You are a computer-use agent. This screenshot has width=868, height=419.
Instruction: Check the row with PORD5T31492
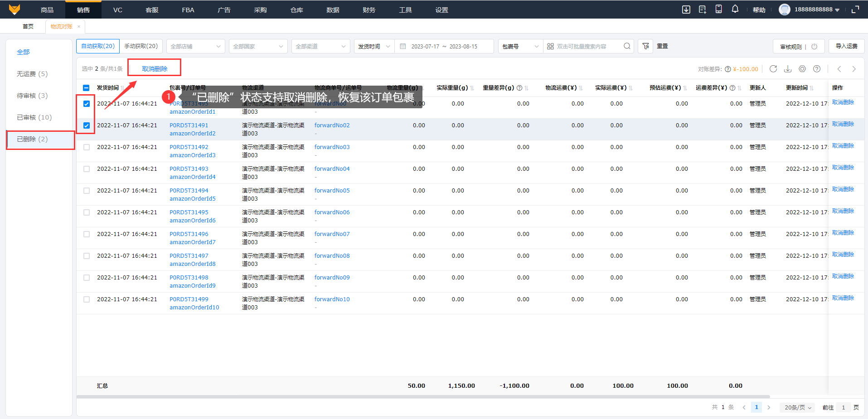pyautogui.click(x=87, y=147)
